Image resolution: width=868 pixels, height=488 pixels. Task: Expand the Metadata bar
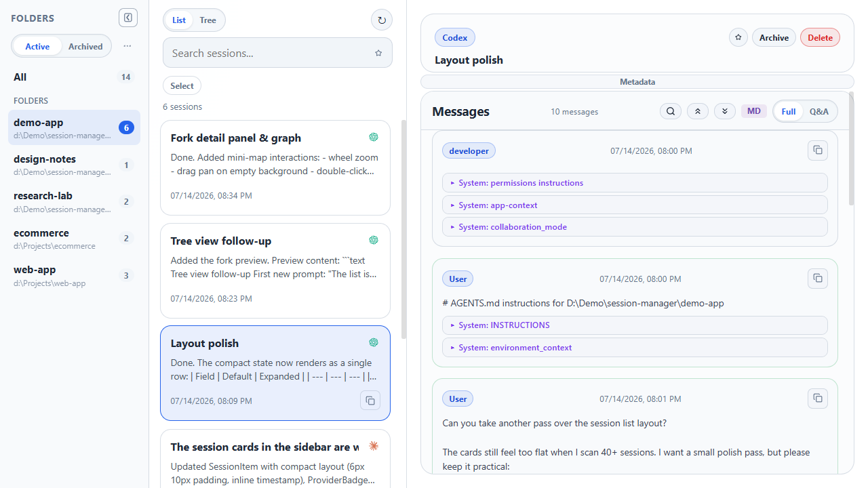(x=637, y=82)
